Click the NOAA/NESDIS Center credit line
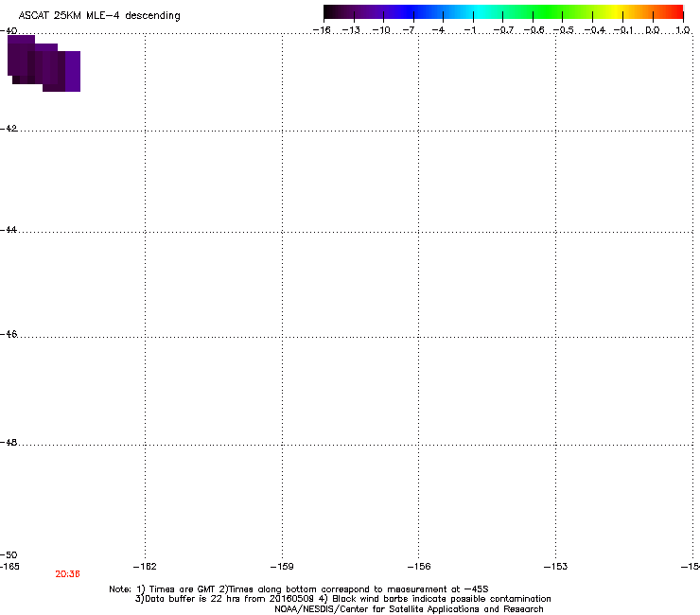The image size is (700, 615). click(409, 609)
